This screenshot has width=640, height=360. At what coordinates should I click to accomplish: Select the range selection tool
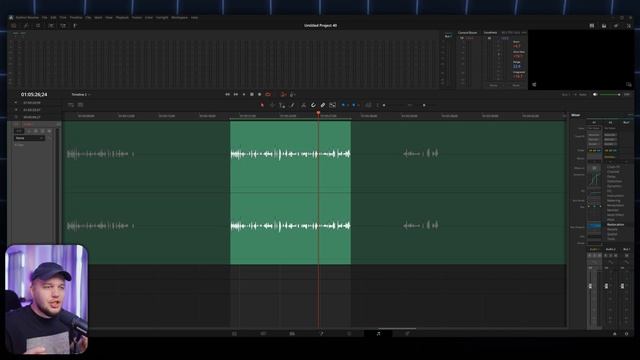pos(272,105)
